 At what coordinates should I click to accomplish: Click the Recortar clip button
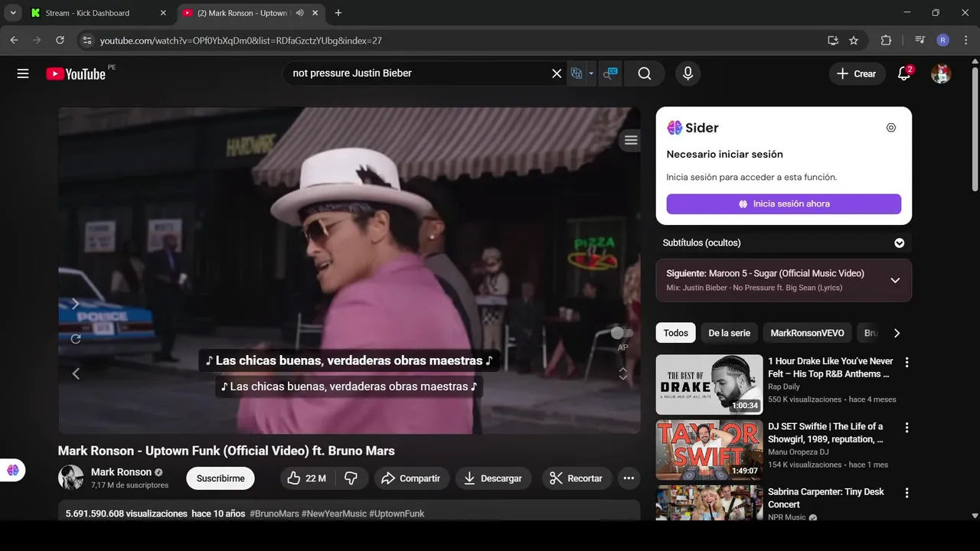577,478
